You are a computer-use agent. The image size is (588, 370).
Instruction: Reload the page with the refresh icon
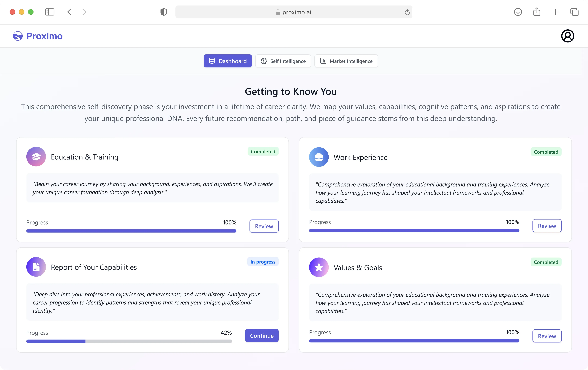click(x=407, y=12)
